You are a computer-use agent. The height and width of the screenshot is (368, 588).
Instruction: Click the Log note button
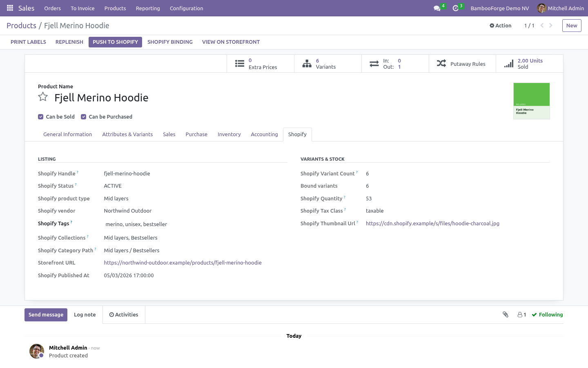coord(85,315)
